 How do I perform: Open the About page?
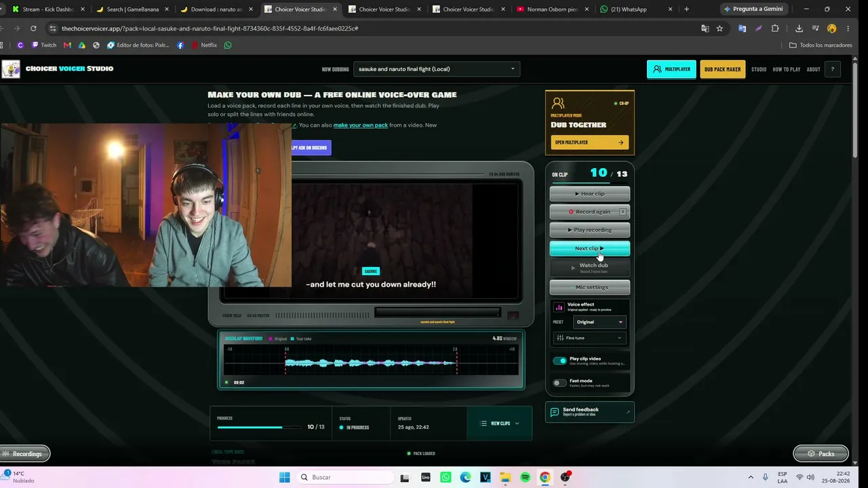coord(813,69)
